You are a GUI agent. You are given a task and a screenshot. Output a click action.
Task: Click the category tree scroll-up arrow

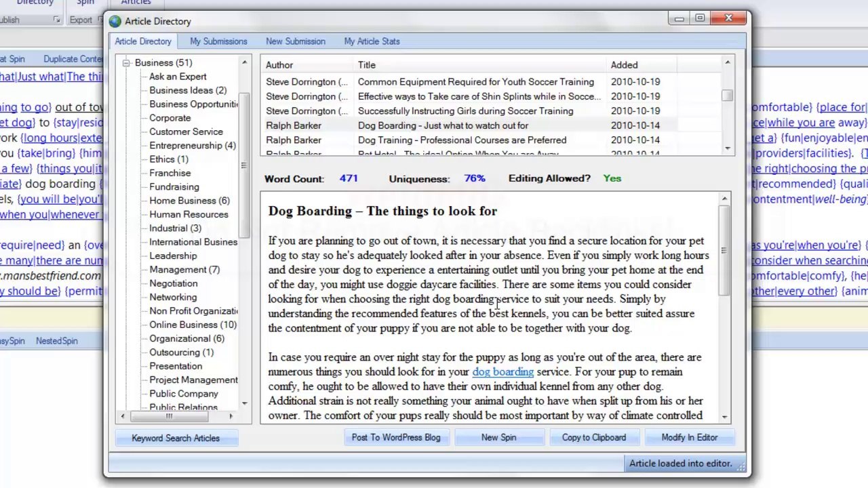pos(244,62)
